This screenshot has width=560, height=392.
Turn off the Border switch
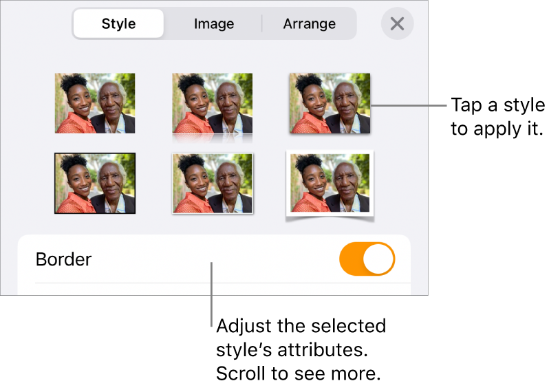click(x=367, y=259)
